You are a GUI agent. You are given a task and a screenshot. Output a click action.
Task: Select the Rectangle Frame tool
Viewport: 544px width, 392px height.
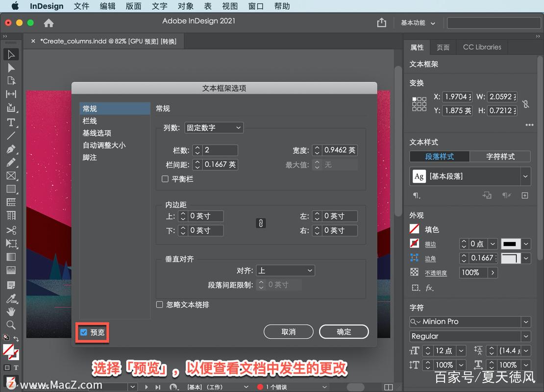11,175
